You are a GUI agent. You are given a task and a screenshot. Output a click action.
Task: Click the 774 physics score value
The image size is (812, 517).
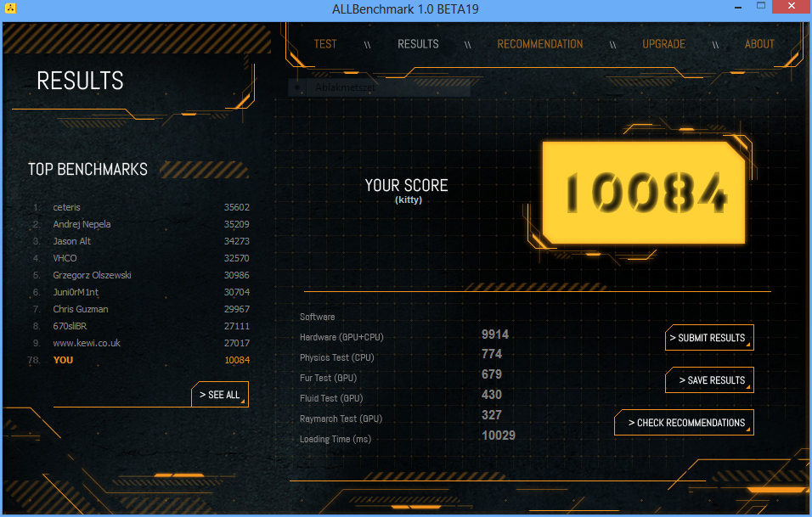pos(492,354)
